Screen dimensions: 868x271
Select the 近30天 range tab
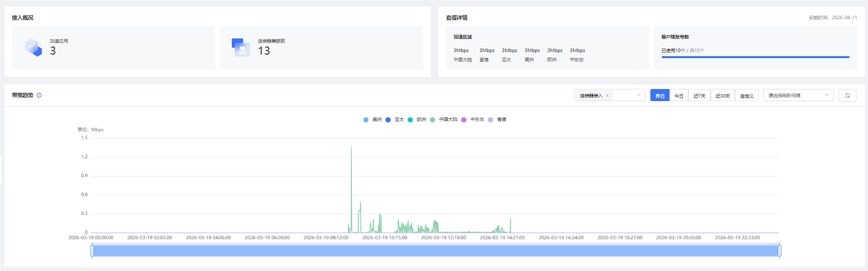coord(722,96)
